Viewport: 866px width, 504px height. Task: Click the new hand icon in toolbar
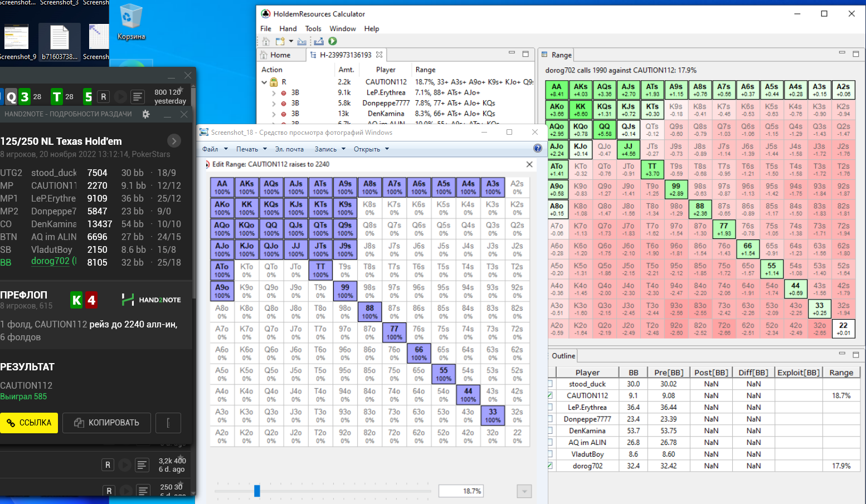coord(280,41)
